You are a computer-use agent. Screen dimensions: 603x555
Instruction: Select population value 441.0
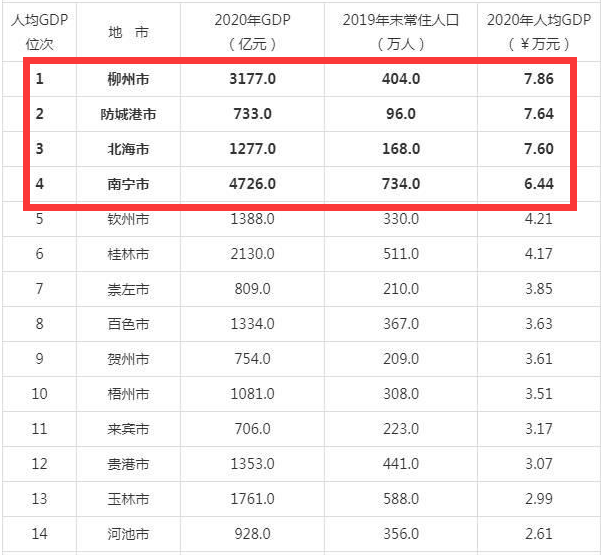click(x=401, y=464)
